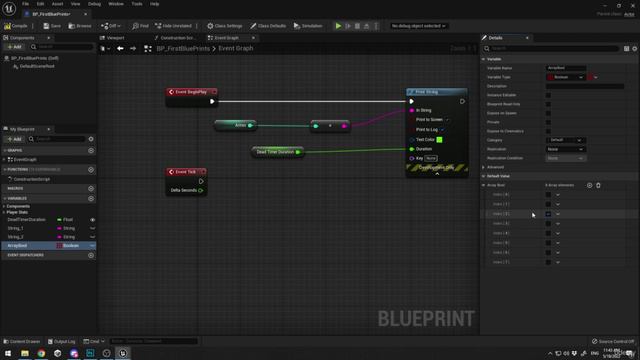Open Debug menu

(94, 4)
